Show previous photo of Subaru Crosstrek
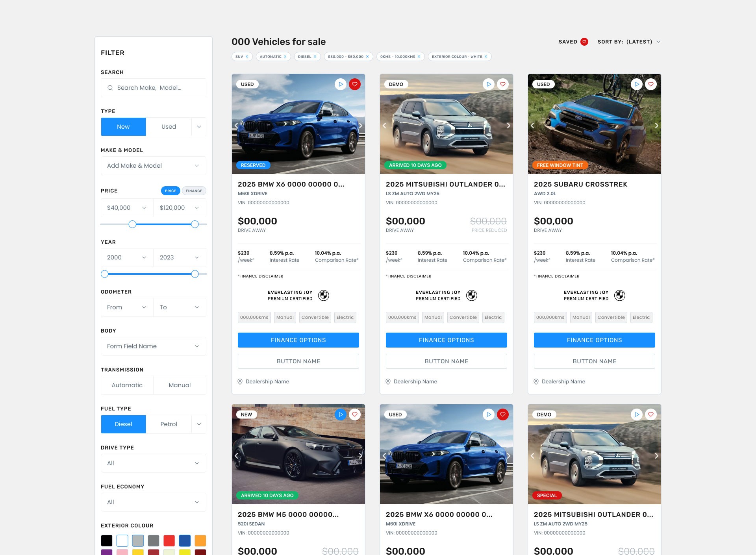 pyautogui.click(x=533, y=126)
